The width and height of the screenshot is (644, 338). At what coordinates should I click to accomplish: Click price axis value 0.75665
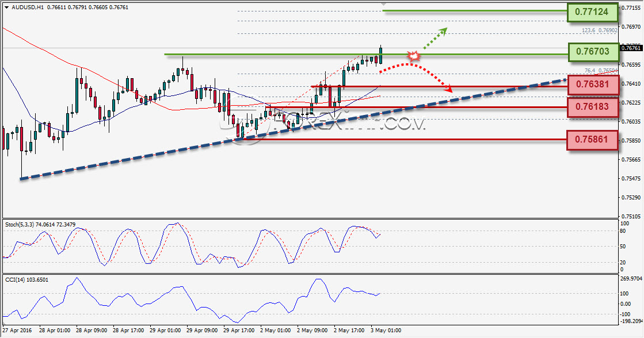pos(631,160)
